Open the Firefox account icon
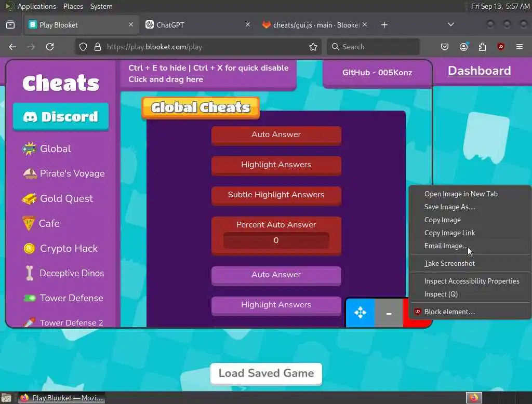This screenshot has width=532, height=404. (463, 47)
